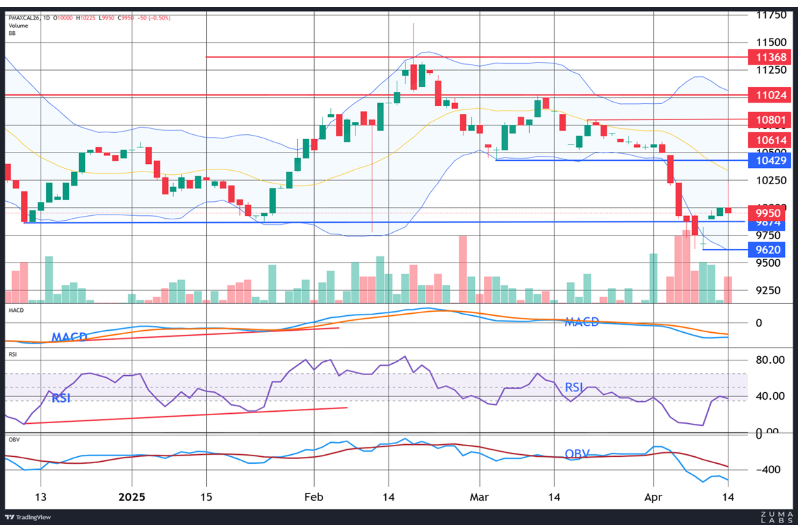Viewport: 798px width, 532px height.
Task: Click the 15 date label on time axis
Action: point(206,497)
